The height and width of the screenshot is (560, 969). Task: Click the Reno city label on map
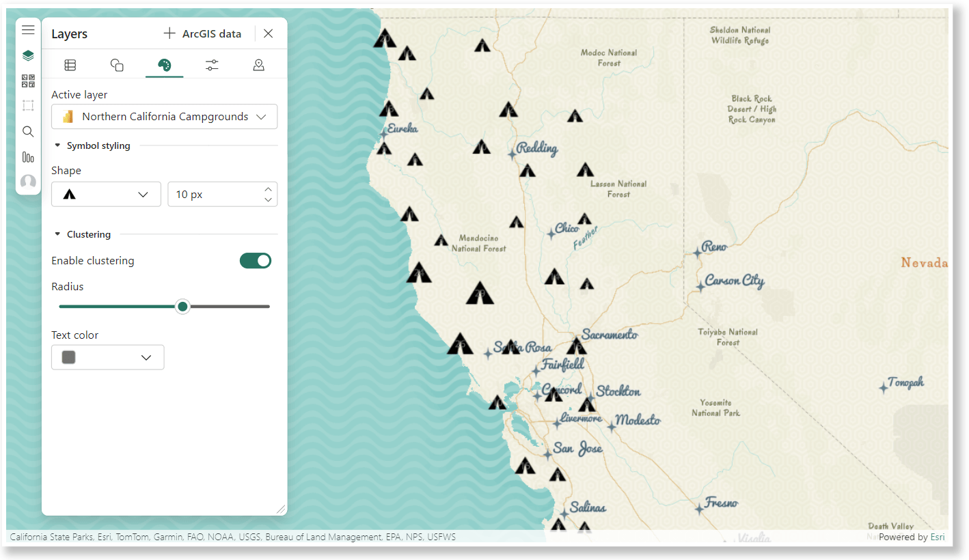pyautogui.click(x=714, y=247)
